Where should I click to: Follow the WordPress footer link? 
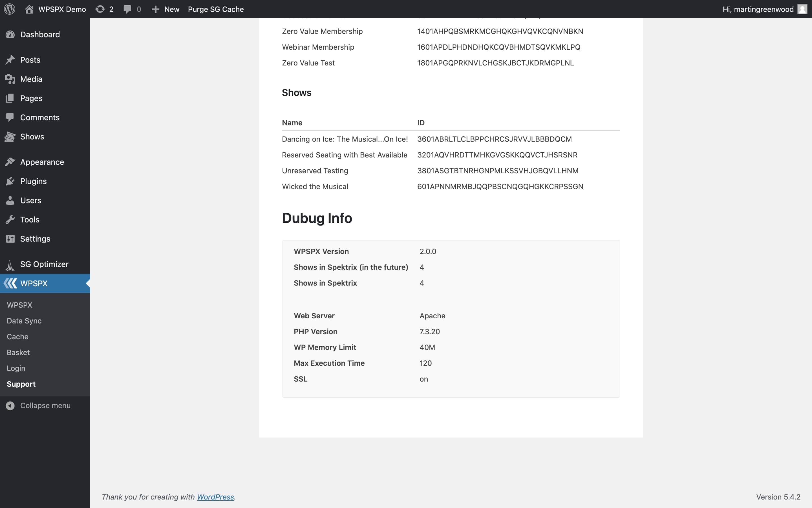pos(215,497)
